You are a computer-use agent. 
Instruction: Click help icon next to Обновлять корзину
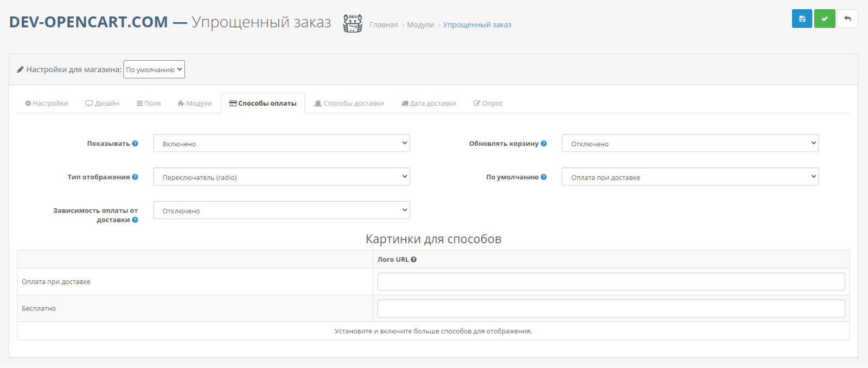[544, 144]
